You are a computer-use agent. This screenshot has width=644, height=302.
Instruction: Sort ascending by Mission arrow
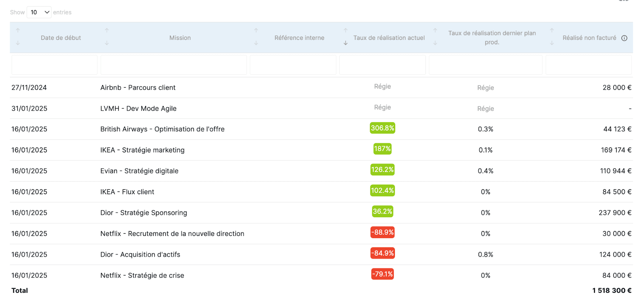pos(107,31)
